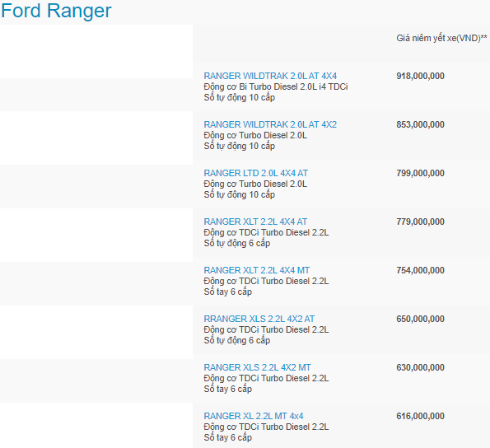Open RANGER XLT 2.2L 4X4 AT link
Viewport: 490px width, 448px height.
(x=255, y=222)
